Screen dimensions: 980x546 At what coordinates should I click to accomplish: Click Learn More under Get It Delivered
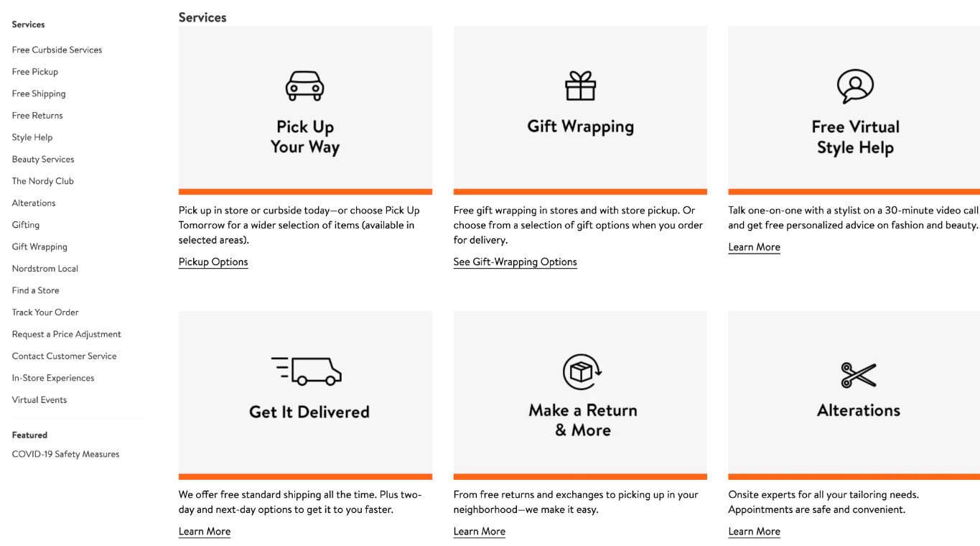pyautogui.click(x=205, y=532)
